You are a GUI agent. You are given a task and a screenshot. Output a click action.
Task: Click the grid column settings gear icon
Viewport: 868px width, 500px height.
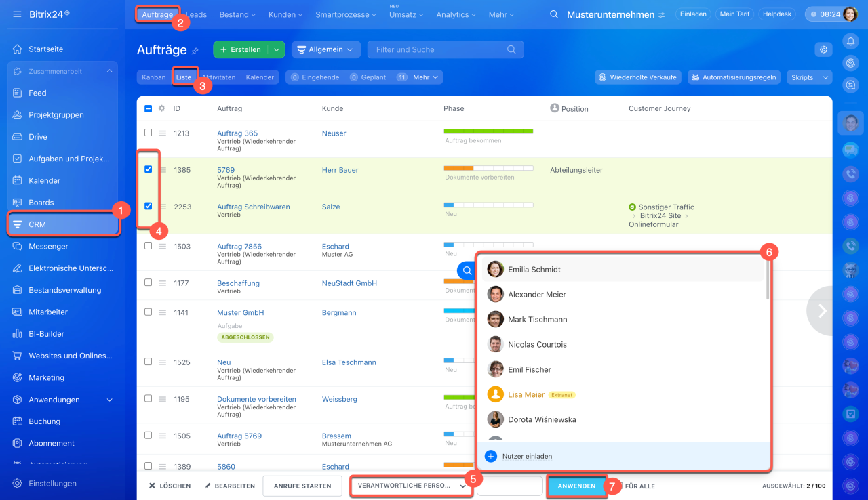[161, 108]
